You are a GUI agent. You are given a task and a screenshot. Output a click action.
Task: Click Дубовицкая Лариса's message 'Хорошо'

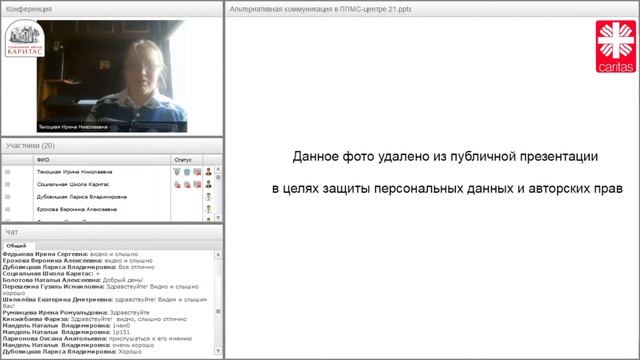pos(72,351)
